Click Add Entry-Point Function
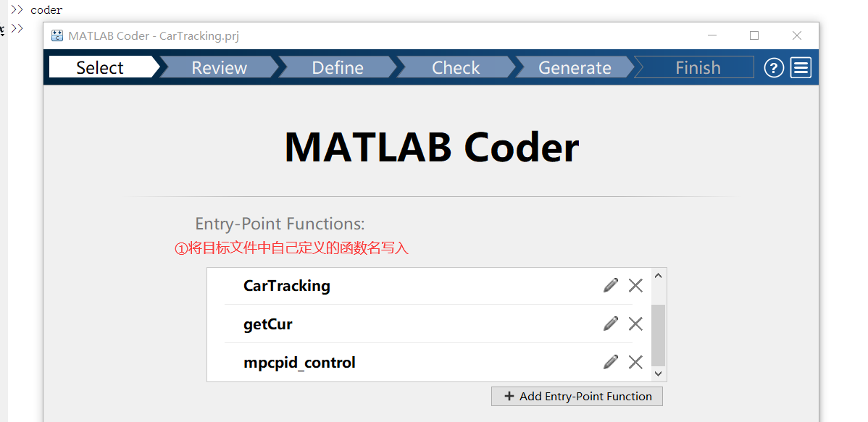868x422 pixels. (576, 396)
